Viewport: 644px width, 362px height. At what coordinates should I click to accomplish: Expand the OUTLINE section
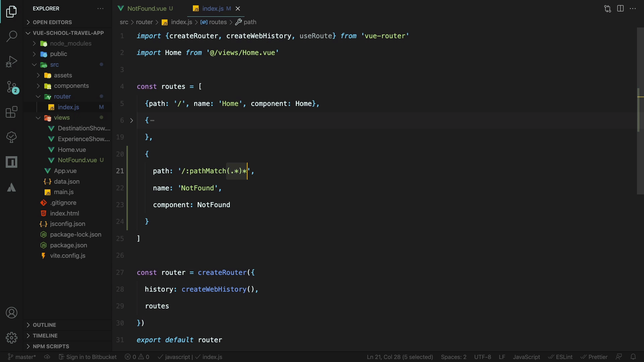click(44, 325)
